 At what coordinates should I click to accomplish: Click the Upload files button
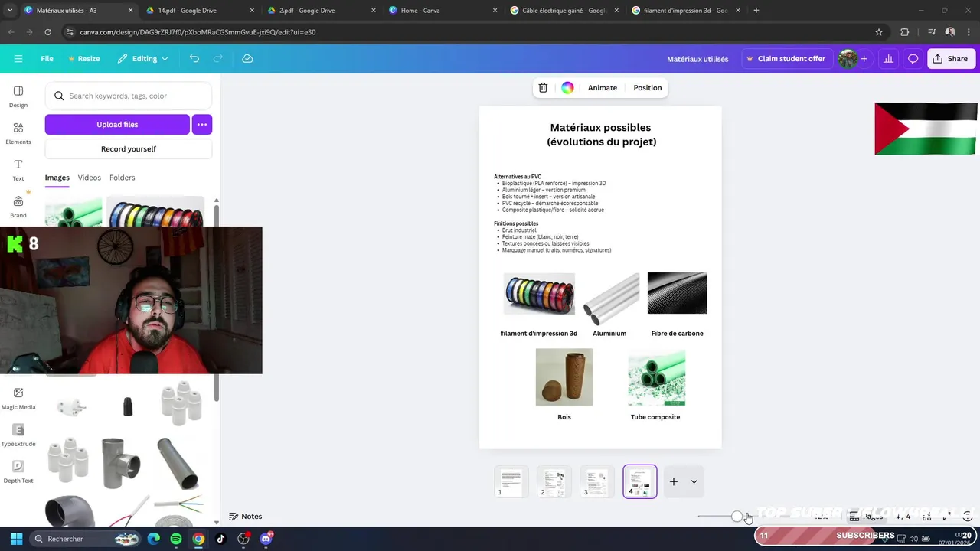[x=117, y=124]
